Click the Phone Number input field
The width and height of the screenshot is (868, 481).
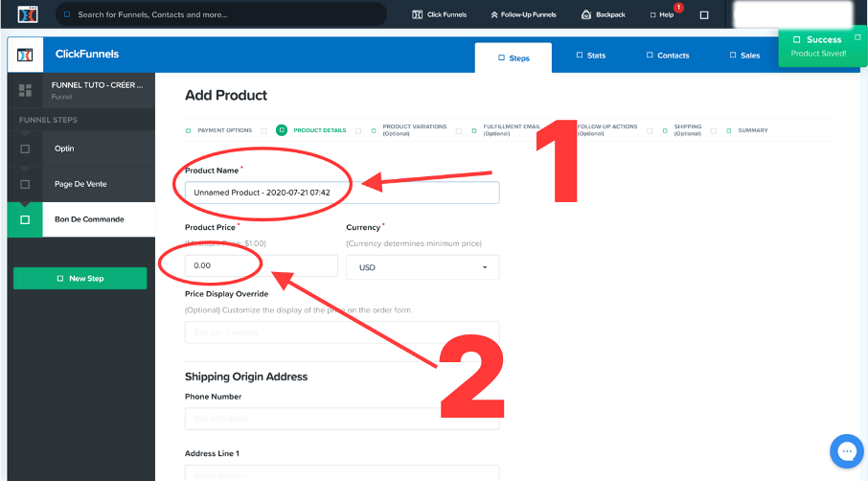(x=342, y=419)
